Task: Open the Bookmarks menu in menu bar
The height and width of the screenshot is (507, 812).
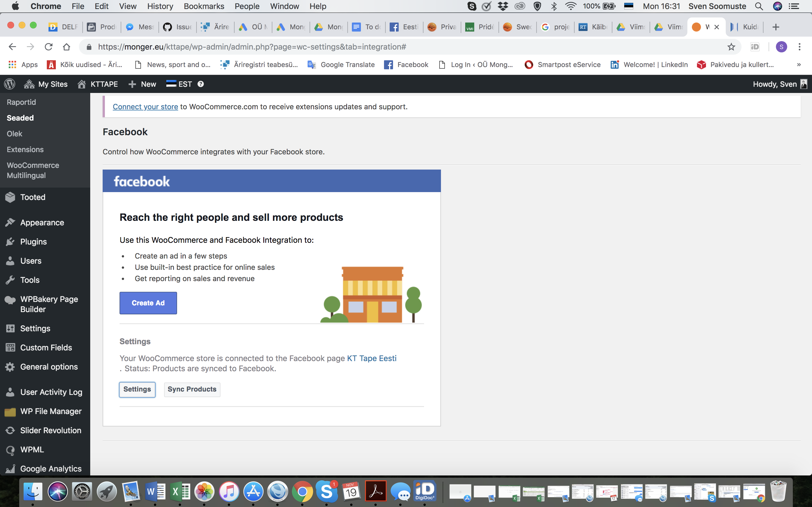Action: [x=204, y=6]
